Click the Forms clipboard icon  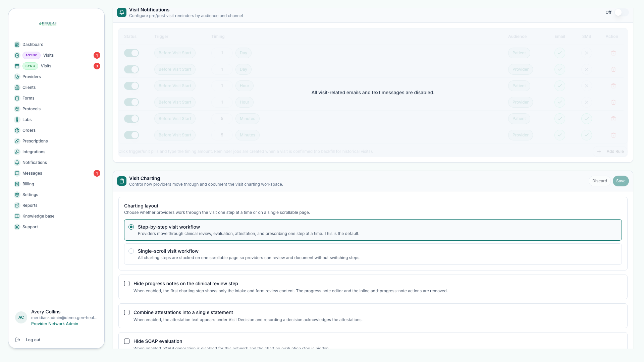[x=17, y=98]
